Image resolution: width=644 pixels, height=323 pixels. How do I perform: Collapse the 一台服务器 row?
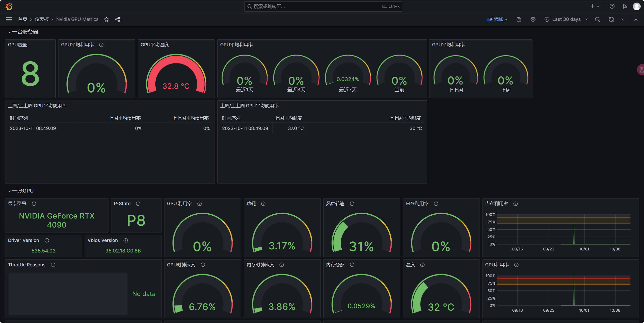coord(23,32)
